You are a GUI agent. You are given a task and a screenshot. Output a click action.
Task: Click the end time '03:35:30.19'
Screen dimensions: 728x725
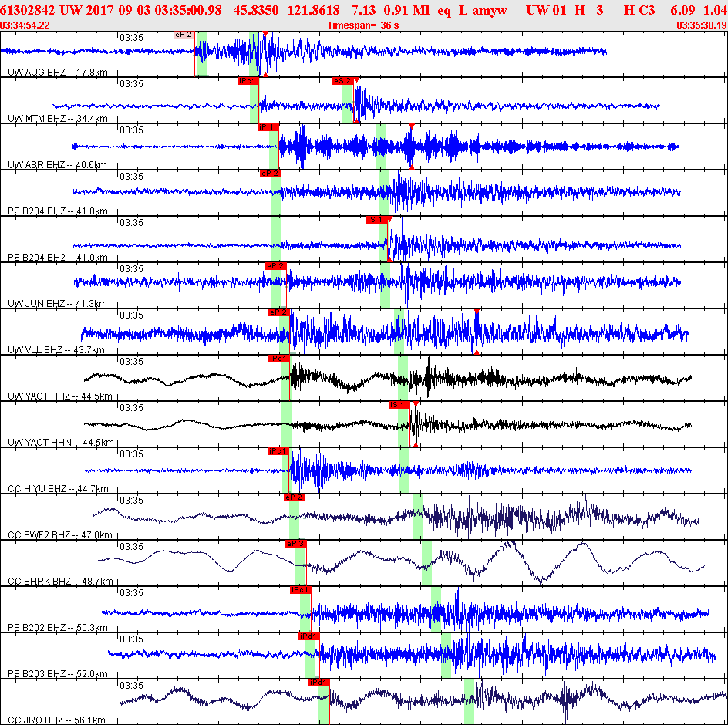(x=702, y=25)
